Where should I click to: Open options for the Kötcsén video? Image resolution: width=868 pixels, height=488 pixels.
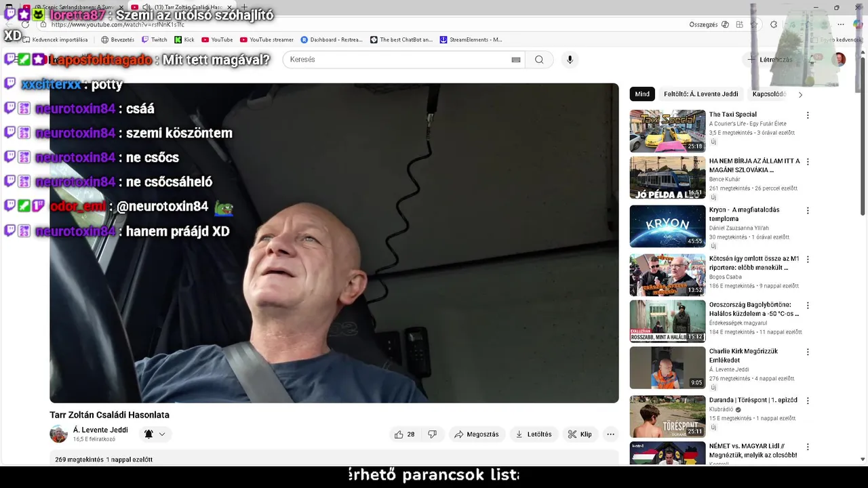[808, 260]
